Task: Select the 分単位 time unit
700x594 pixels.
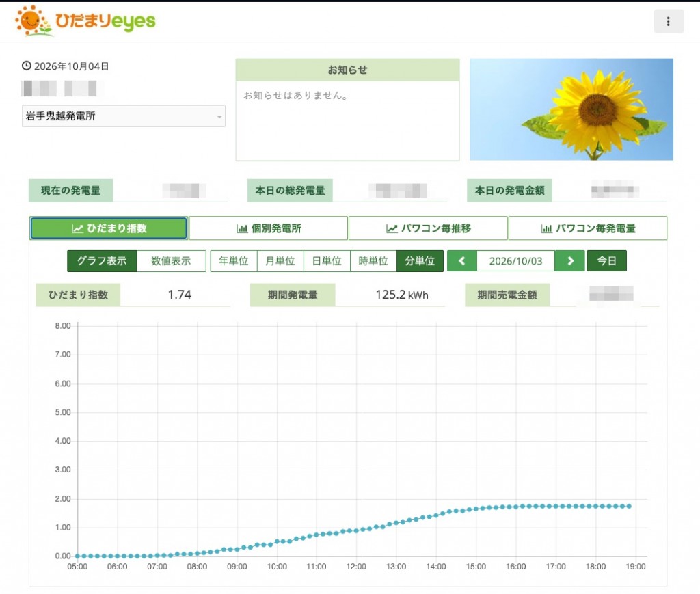Action: 420,261
